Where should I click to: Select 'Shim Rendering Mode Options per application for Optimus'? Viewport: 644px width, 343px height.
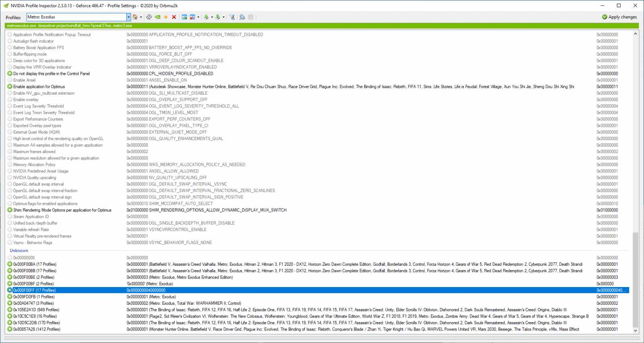318,210
